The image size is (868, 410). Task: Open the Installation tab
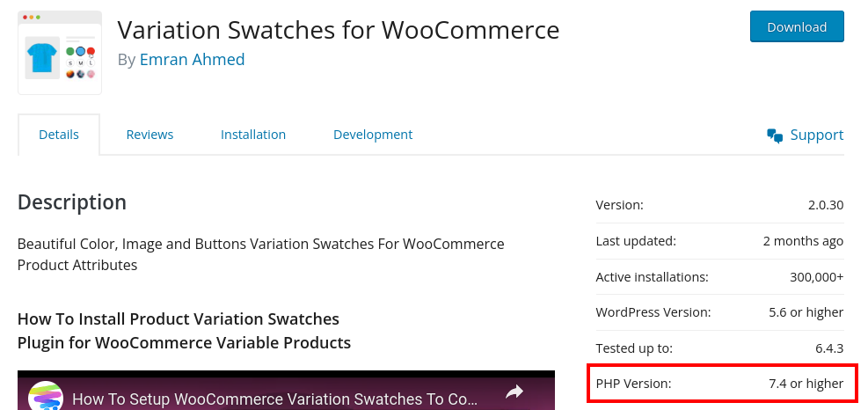253,135
